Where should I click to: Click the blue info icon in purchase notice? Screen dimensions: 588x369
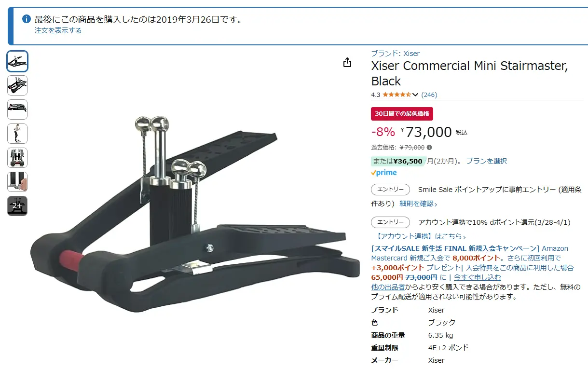[27, 19]
